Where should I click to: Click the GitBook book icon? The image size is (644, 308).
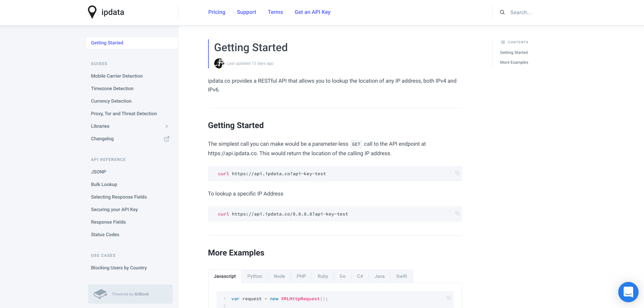coord(100,294)
